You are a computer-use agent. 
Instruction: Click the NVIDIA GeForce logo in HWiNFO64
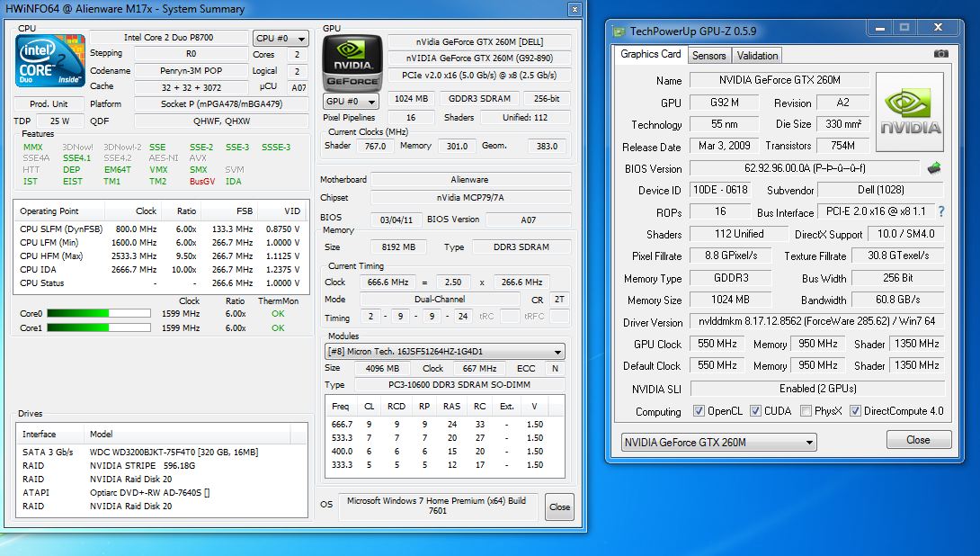[x=352, y=63]
